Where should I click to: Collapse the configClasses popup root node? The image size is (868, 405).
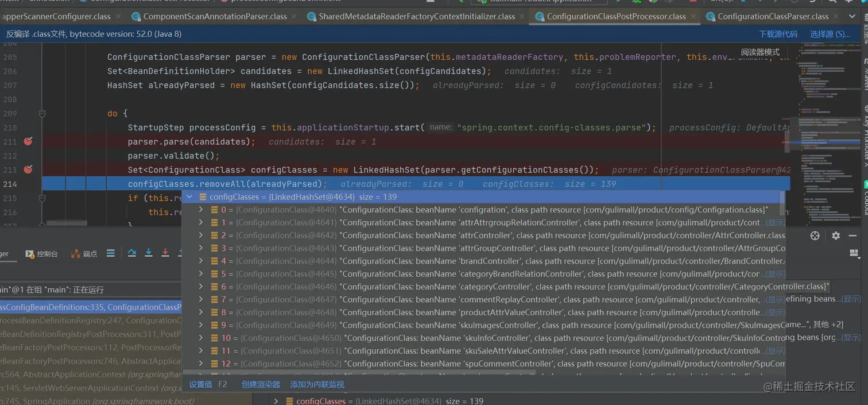189,196
